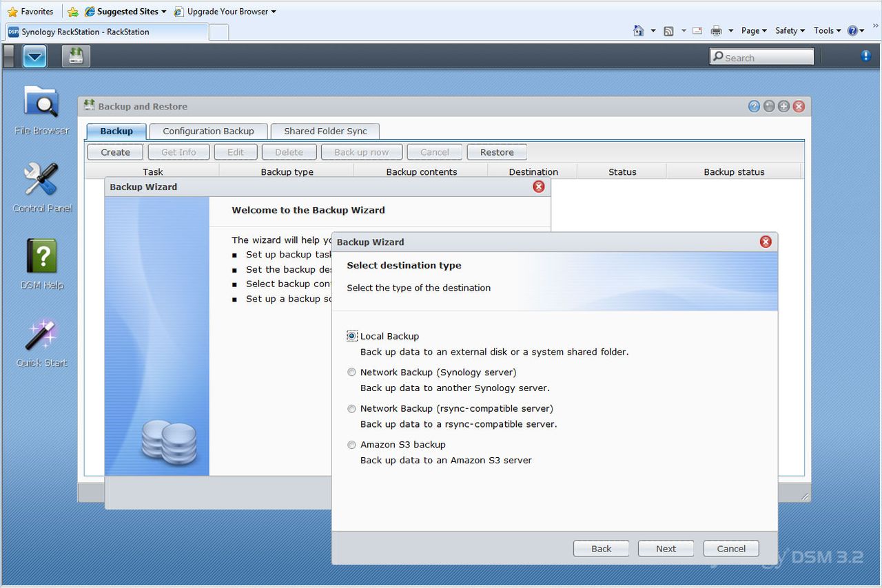Close the front Backup Wizard dialog
882x588 pixels.
[x=766, y=242]
